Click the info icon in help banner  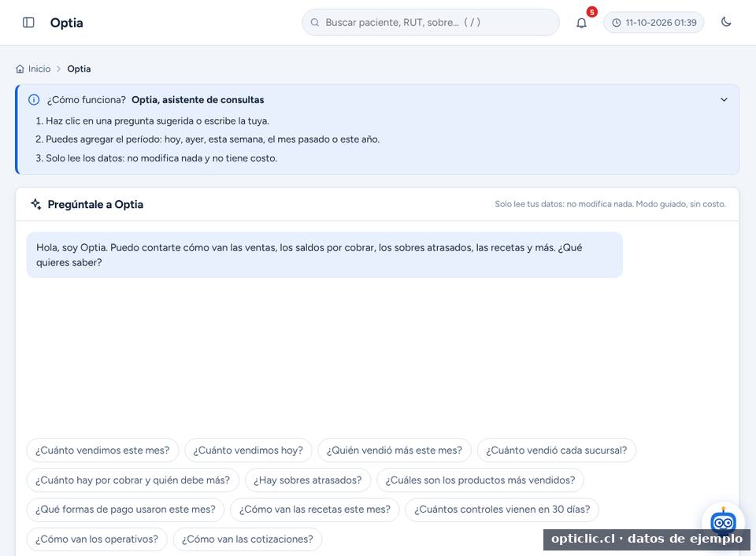[x=34, y=100]
